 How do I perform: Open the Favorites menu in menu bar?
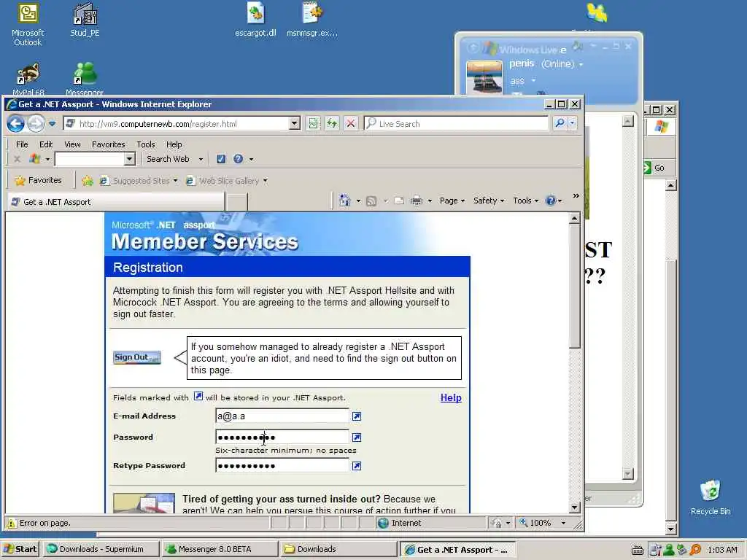click(x=108, y=144)
